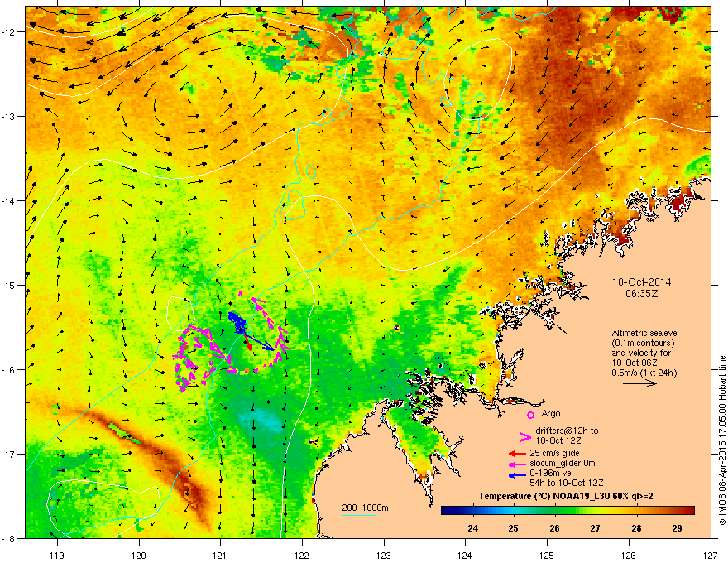Click the magenta Argo circle legend marker
Viewport: 728px width, 563px height.
pos(530,415)
